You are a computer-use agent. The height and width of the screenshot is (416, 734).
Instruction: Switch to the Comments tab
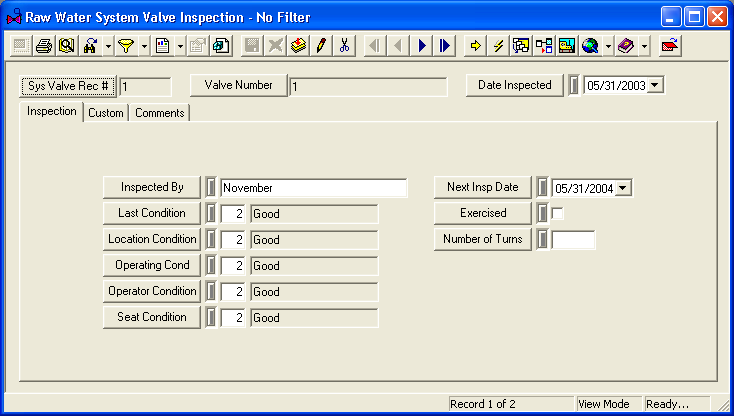[160, 113]
